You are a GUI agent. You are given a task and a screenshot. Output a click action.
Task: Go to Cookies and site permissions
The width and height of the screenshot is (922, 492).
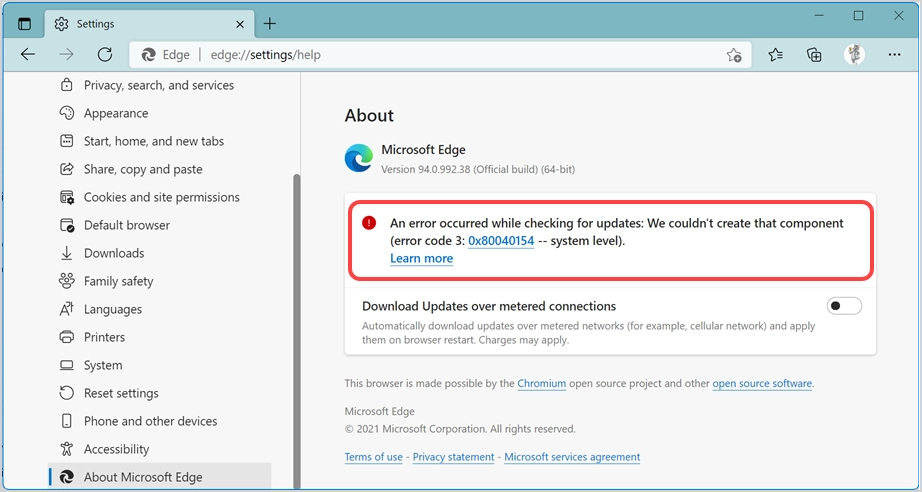[x=161, y=197]
